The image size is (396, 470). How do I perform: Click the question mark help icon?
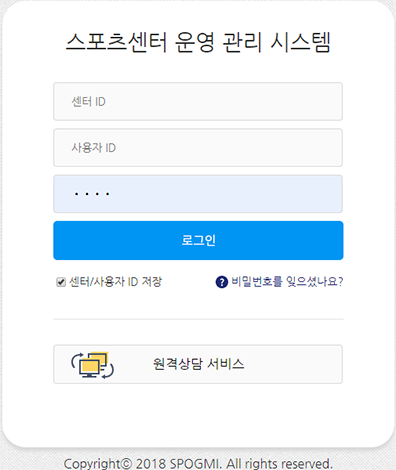(222, 282)
